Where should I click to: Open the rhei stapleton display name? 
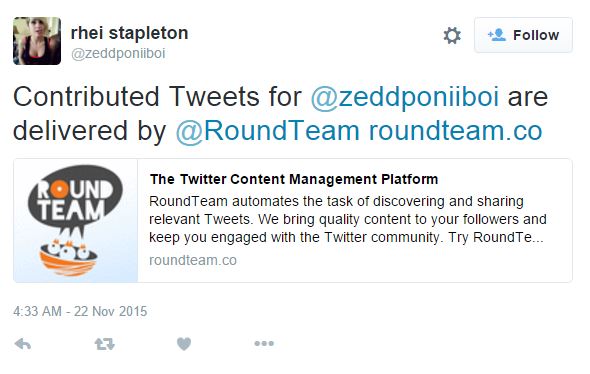[x=129, y=33]
